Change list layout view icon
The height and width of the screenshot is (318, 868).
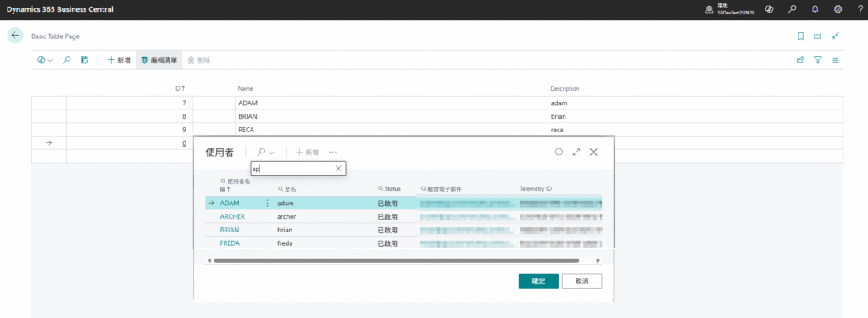tap(835, 60)
